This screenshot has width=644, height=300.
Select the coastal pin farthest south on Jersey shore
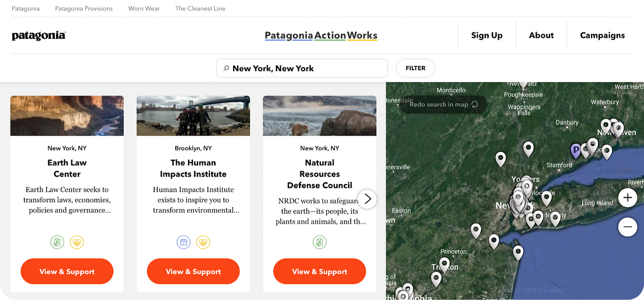point(518,253)
